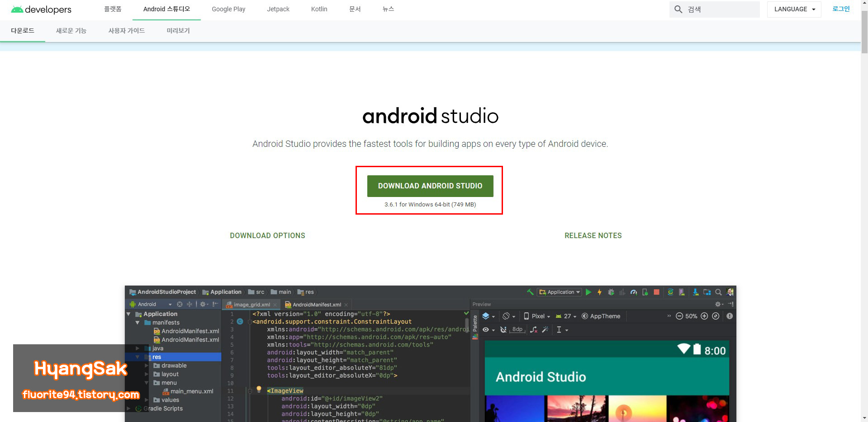Click in the 검색 search field
The width and height of the screenshot is (868, 422).
(715, 9)
